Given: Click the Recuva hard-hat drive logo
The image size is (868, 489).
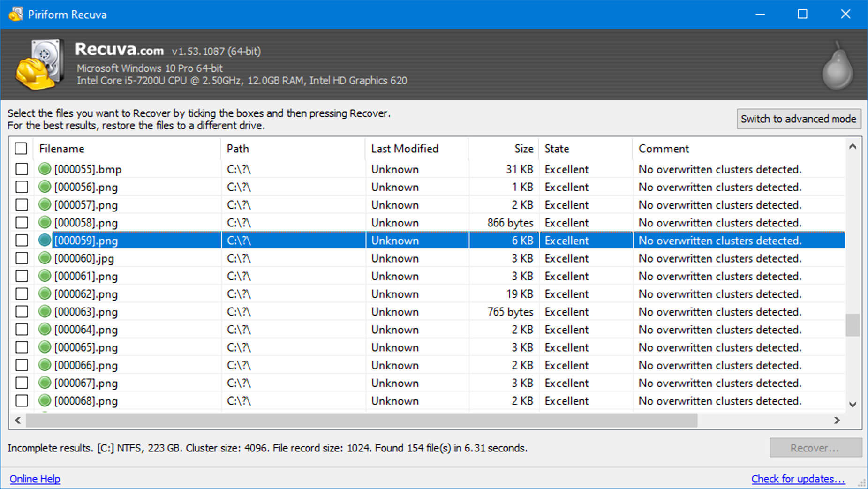Looking at the screenshot, I should click(x=40, y=64).
